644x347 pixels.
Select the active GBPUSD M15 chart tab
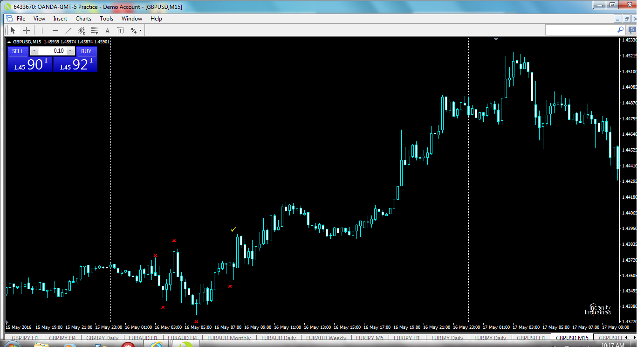coord(572,338)
